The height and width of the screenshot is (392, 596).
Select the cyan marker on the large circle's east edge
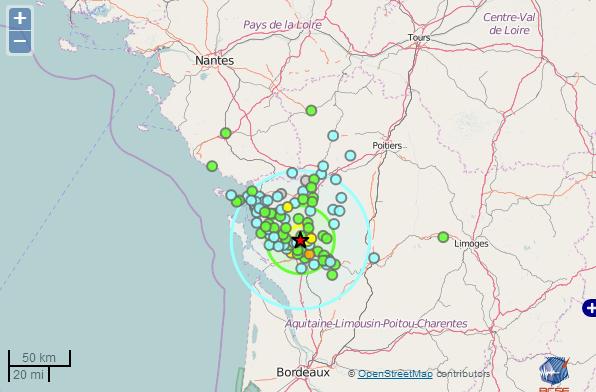click(x=374, y=258)
